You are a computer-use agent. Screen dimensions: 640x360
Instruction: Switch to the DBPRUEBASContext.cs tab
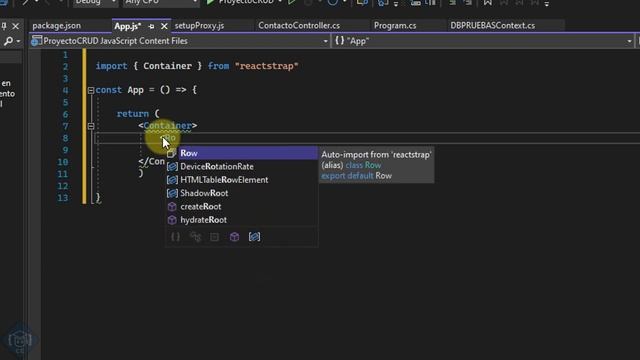492,26
